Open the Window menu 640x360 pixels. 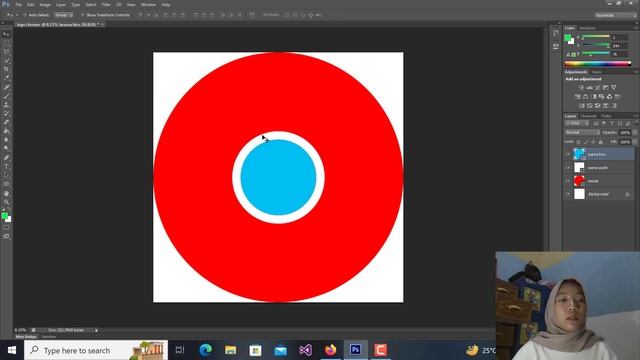[148, 5]
